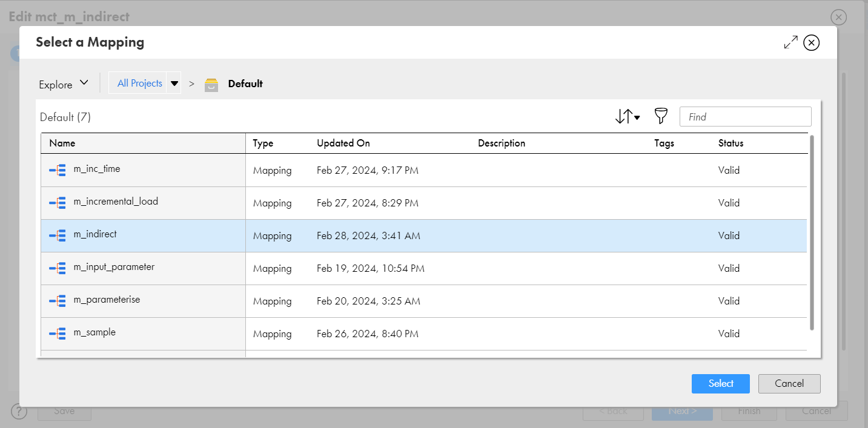Screen dimensions: 868x428
Task: Click the Valid status of m_indirect
Action: click(x=729, y=236)
